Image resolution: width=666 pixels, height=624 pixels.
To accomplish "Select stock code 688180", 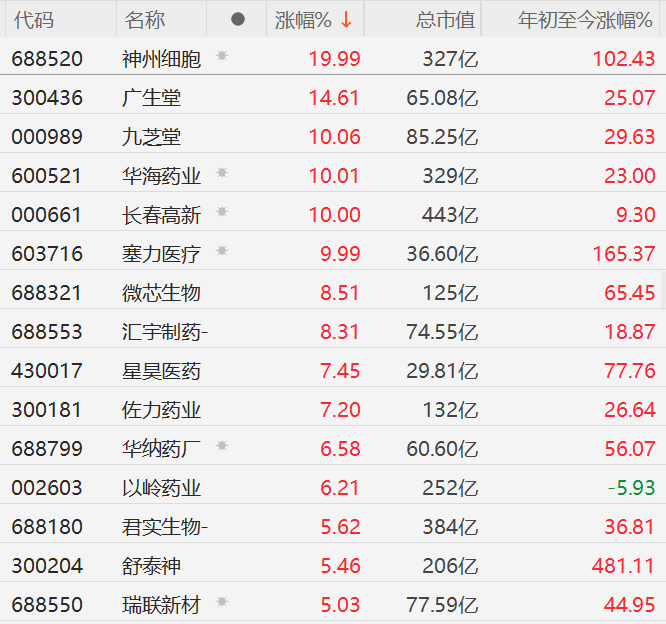I will pos(47,527).
